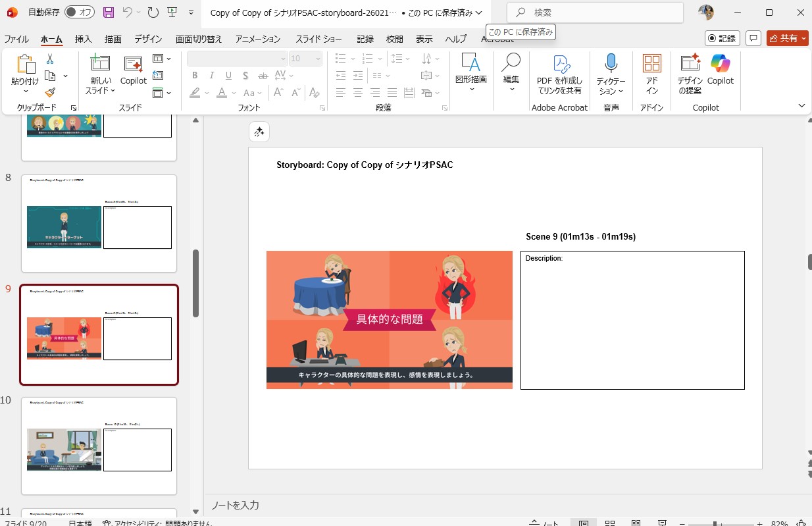Click the Cut scissors icon
The image size is (812, 526).
click(x=50, y=59)
